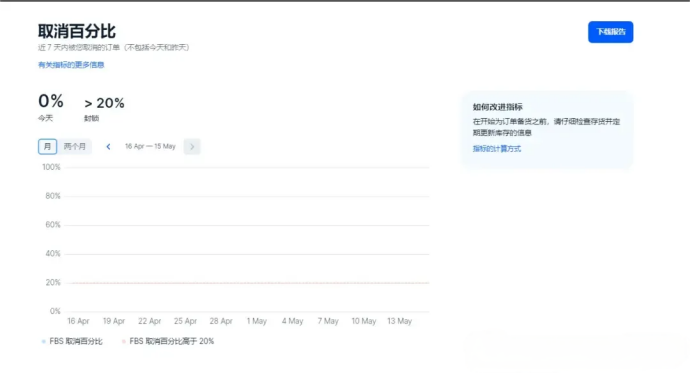Viewport: 690px width, 377px height.
Task: Open the 有关指标的更多信息 link
Action: [71, 65]
